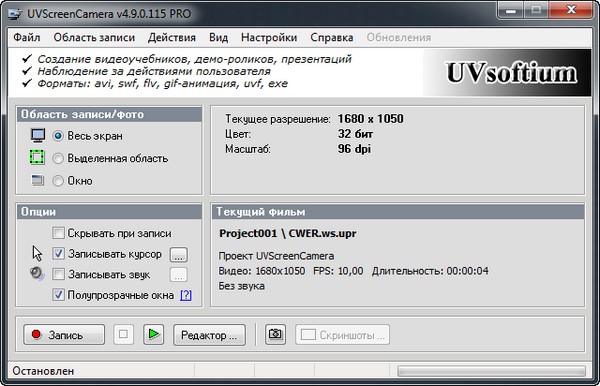Close the UVScreenCamera window

tap(571, 10)
